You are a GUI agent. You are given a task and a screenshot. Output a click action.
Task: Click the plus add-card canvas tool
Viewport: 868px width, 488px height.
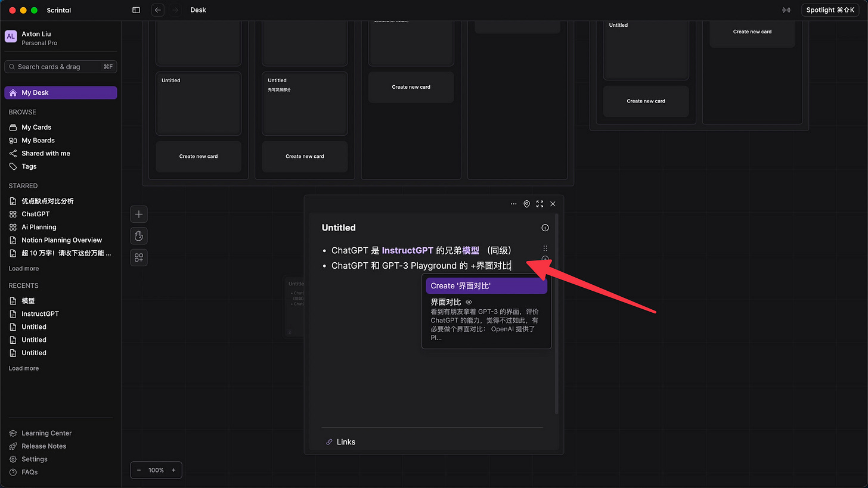pyautogui.click(x=139, y=215)
